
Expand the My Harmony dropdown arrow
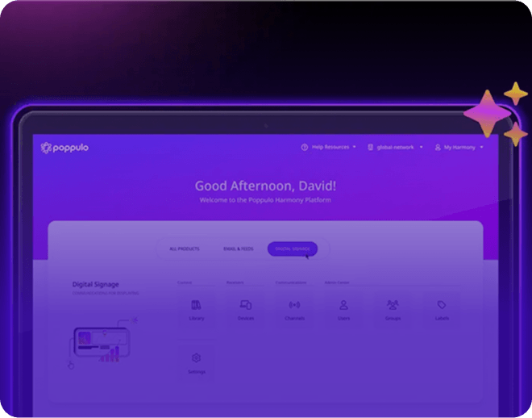point(481,148)
